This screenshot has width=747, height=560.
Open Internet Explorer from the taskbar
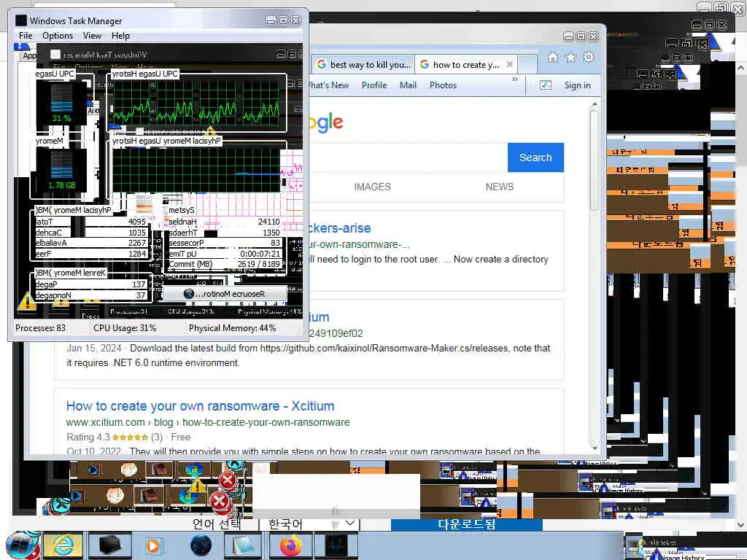click(x=63, y=545)
